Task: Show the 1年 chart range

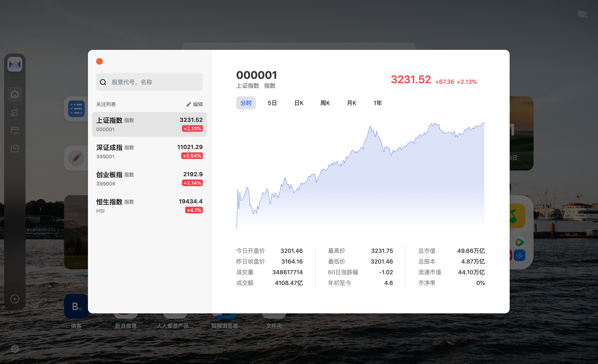Action: point(377,103)
